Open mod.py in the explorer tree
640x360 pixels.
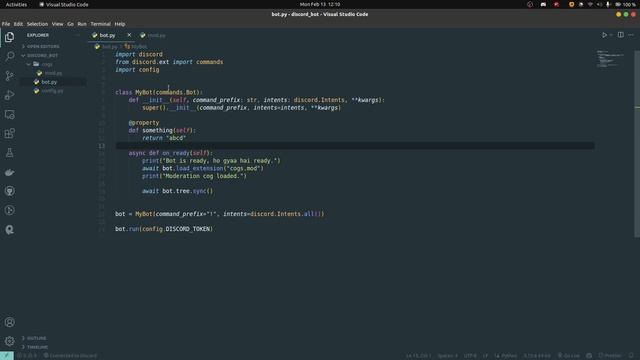(53, 73)
